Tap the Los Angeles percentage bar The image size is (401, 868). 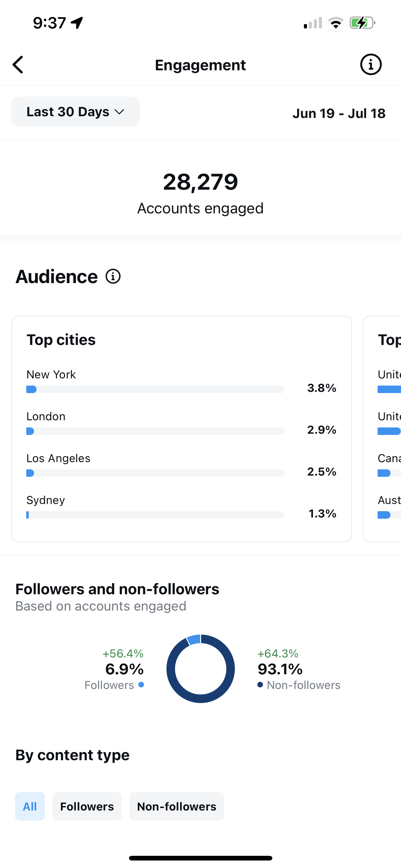[155, 473]
